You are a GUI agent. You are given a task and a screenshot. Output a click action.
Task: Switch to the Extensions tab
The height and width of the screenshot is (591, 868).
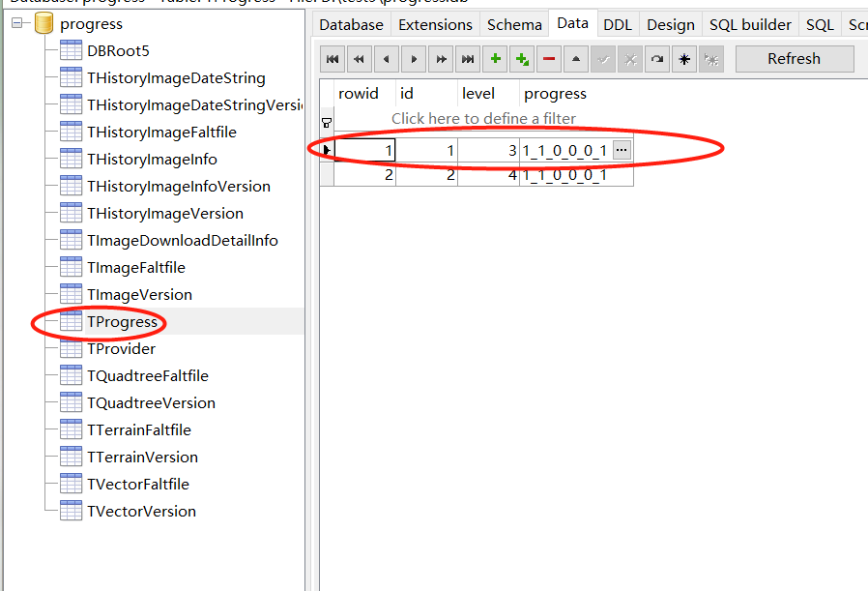(x=435, y=25)
